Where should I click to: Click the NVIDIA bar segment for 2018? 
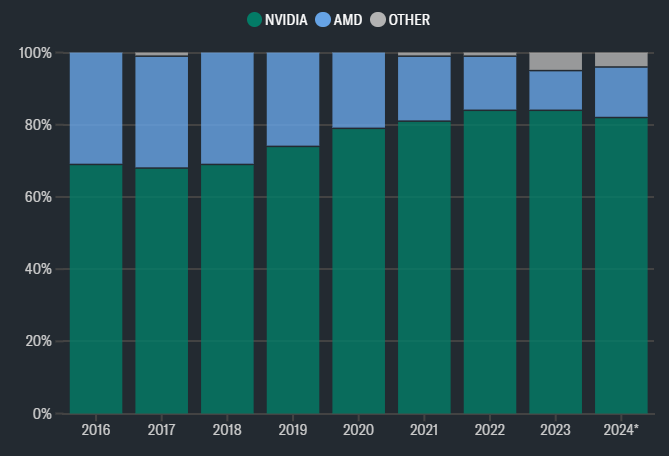(227, 288)
